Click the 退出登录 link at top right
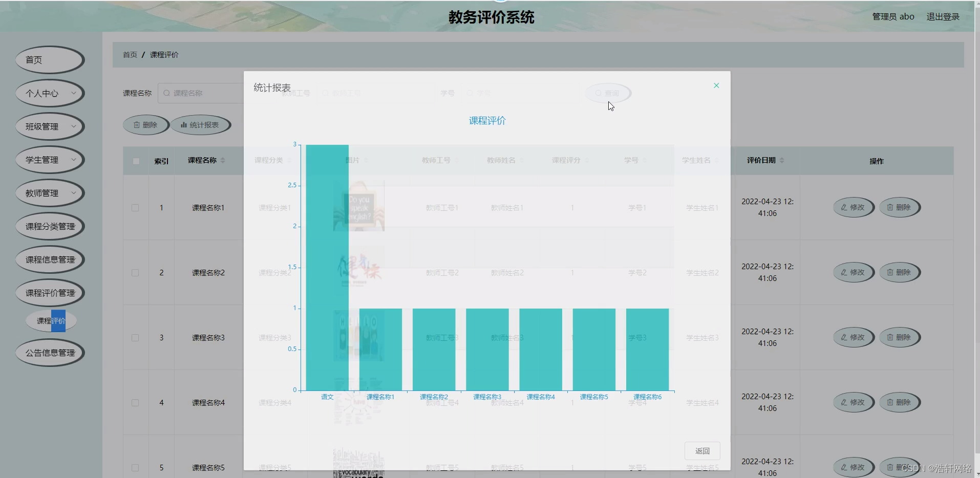 tap(943, 16)
